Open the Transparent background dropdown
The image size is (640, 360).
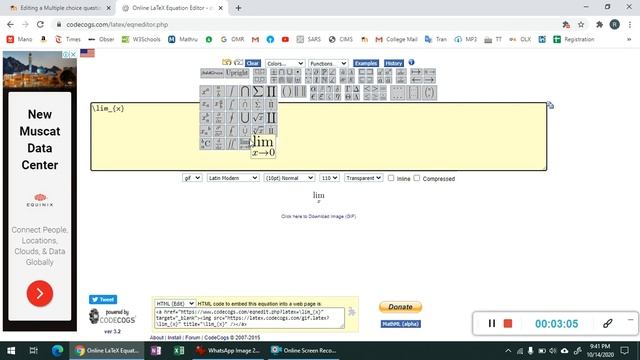pyautogui.click(x=364, y=178)
